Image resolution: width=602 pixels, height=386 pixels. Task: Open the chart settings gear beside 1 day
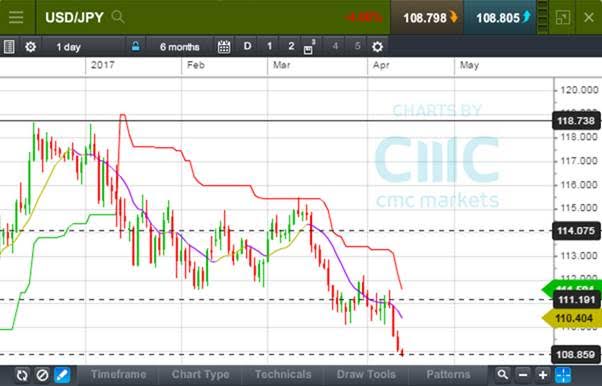click(x=30, y=47)
